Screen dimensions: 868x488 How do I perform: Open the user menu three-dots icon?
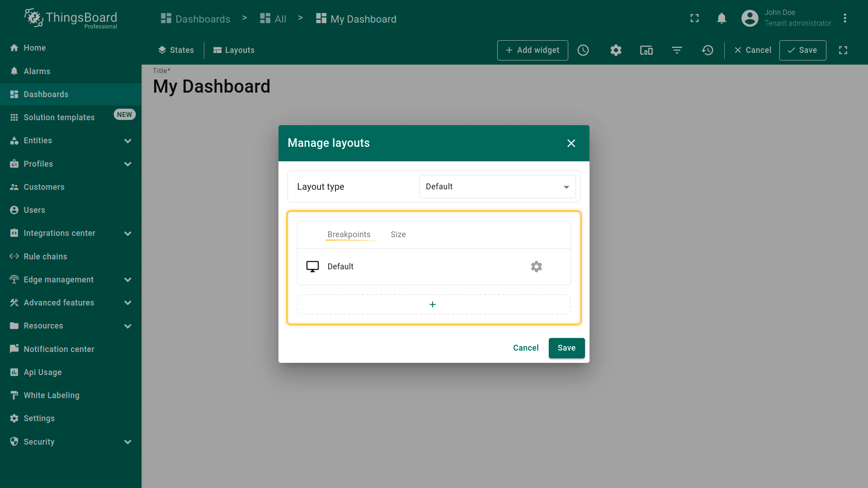pyautogui.click(x=844, y=19)
